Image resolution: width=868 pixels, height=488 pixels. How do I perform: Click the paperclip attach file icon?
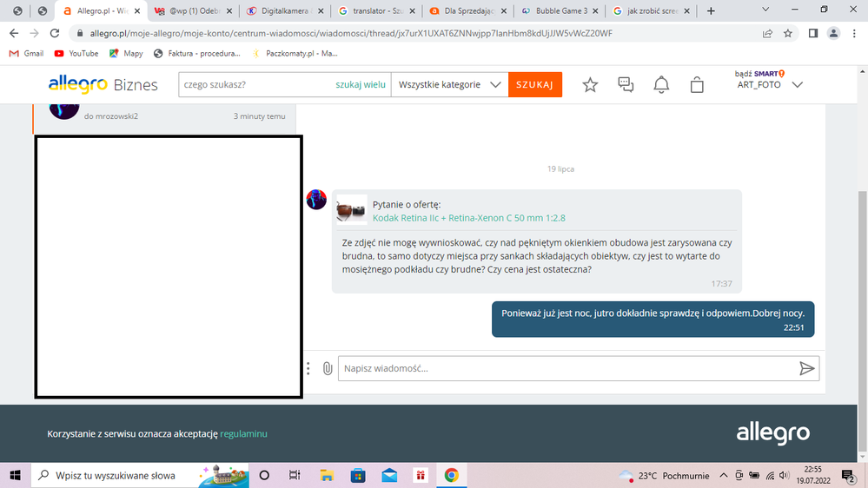[x=328, y=368]
